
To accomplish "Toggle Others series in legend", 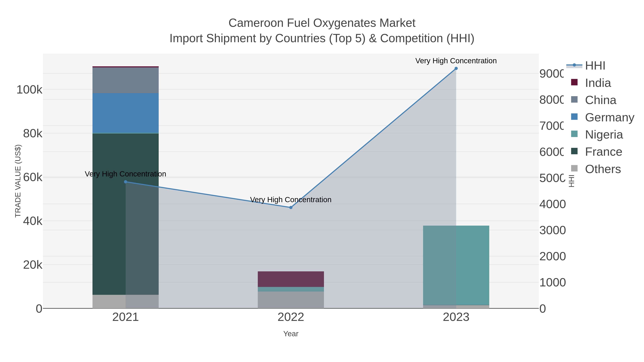I will (x=596, y=169).
